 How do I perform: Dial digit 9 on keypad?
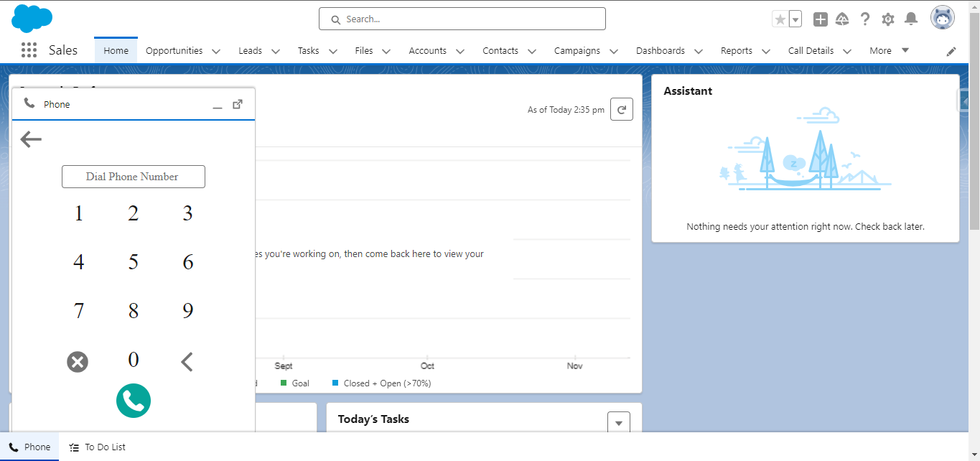[x=188, y=311]
